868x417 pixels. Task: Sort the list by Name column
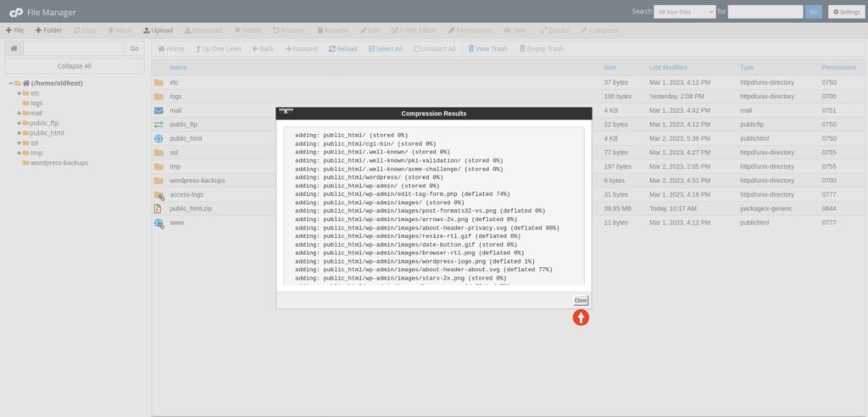point(178,68)
